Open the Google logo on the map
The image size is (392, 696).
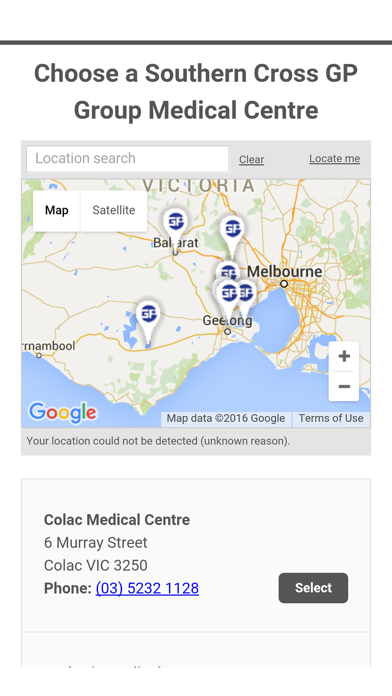coord(63,412)
